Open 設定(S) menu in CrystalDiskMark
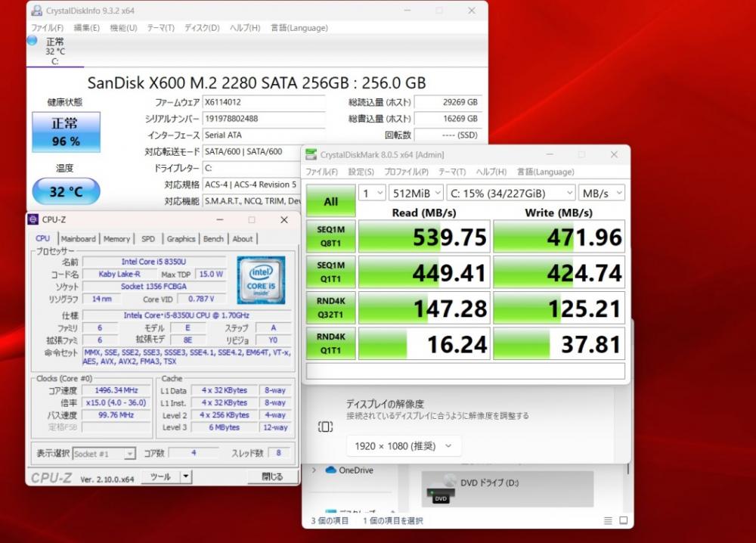Image resolution: width=756 pixels, height=543 pixels. [x=361, y=172]
